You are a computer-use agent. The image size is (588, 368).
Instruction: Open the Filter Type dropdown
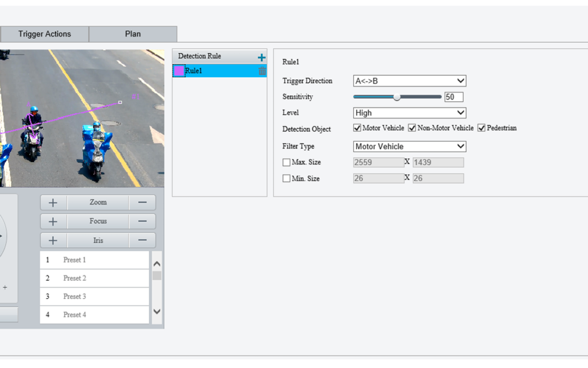click(409, 147)
